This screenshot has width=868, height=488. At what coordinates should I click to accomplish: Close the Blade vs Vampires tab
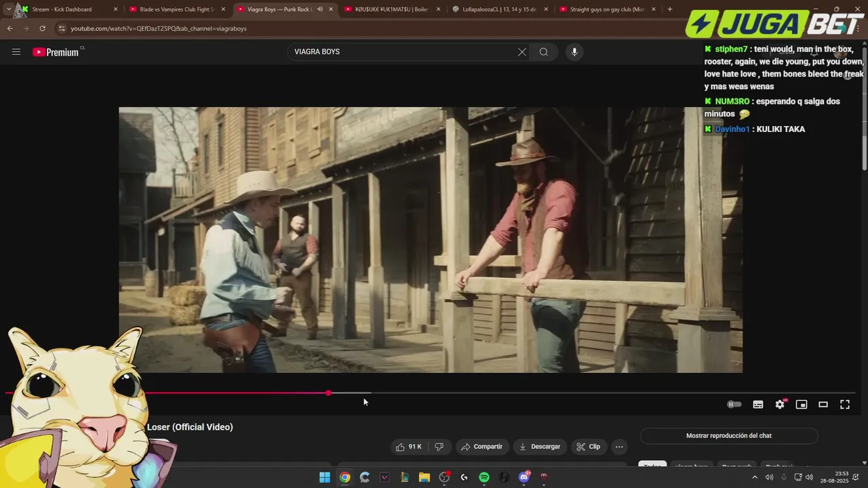pos(223,9)
